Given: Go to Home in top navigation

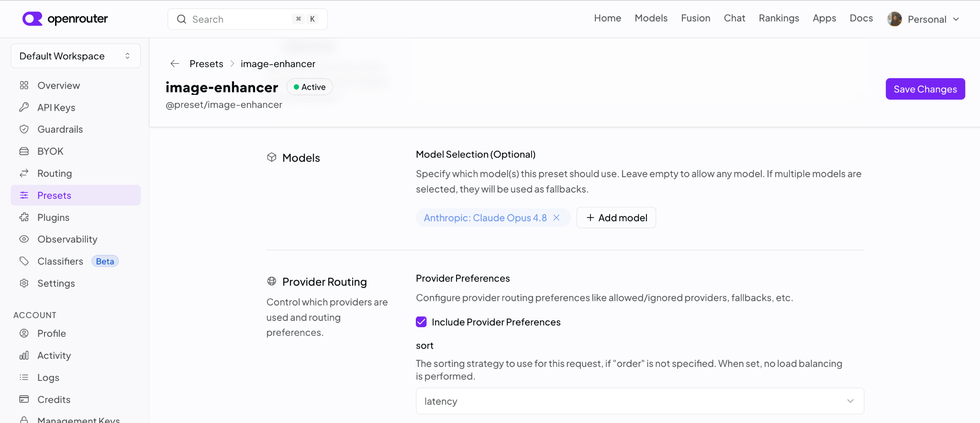Looking at the screenshot, I should coord(608,18).
